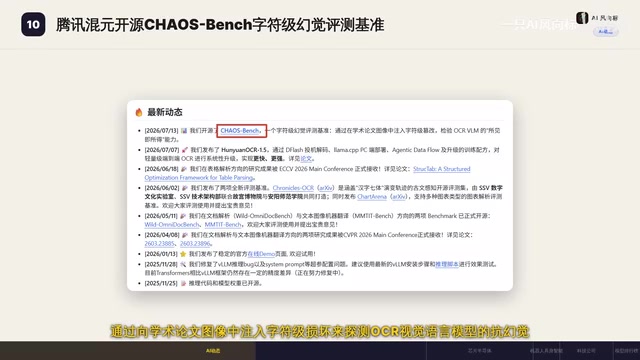Open the paper link 2603.23885
Screen dimensions: 640x360
(160, 244)
